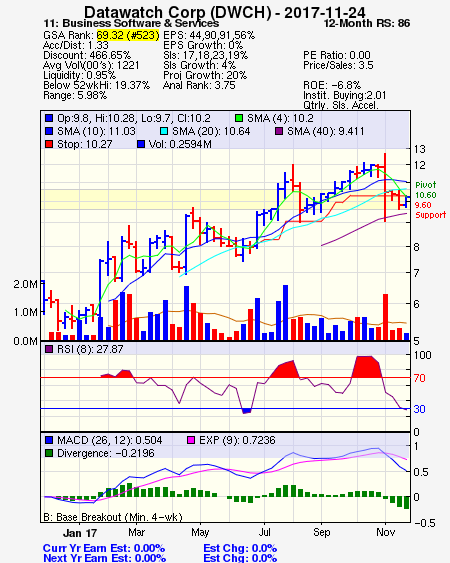Viewport: 450px width, 563px height.
Task: Click the green Divergence legend swatch
Action: (49, 453)
